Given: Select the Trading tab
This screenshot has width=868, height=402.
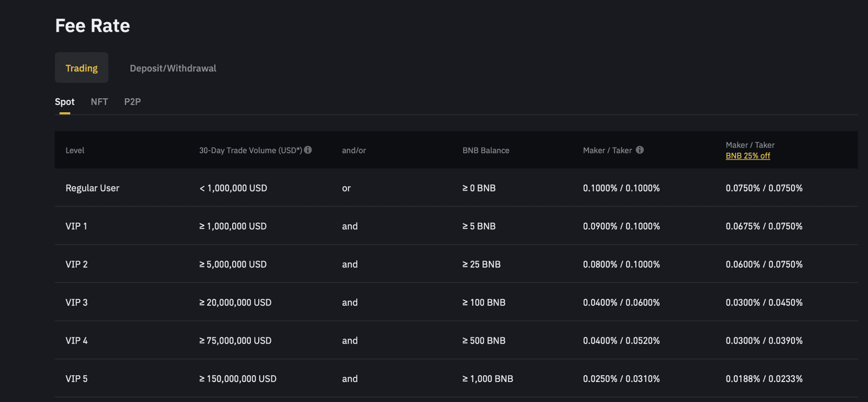Looking at the screenshot, I should point(81,68).
